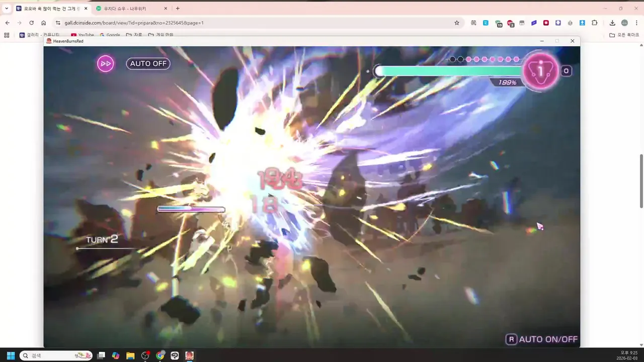Image resolution: width=644 pixels, height=362 pixels.
Task: Open the Chrome profile avatar
Action: [x=624, y=23]
